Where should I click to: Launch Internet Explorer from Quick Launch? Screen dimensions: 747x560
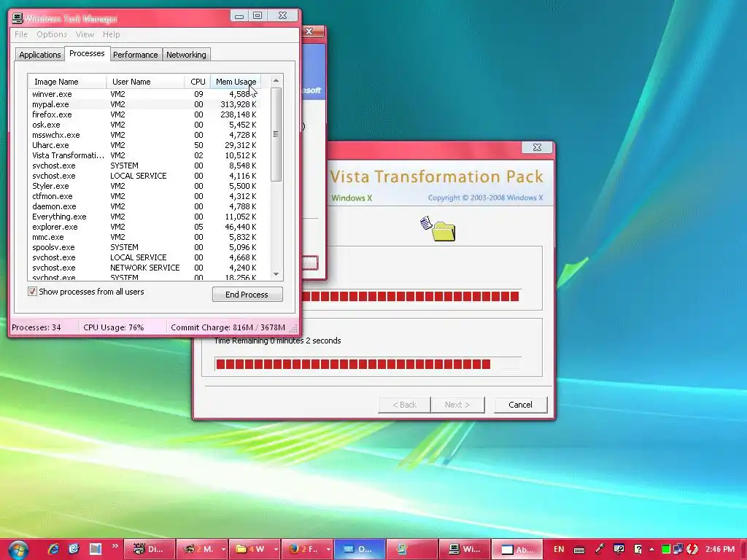pyautogui.click(x=53, y=549)
